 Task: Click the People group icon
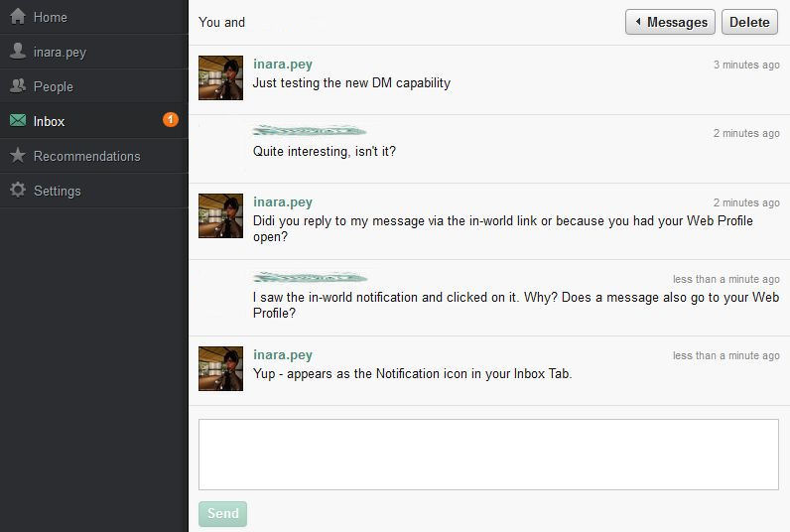[x=17, y=86]
